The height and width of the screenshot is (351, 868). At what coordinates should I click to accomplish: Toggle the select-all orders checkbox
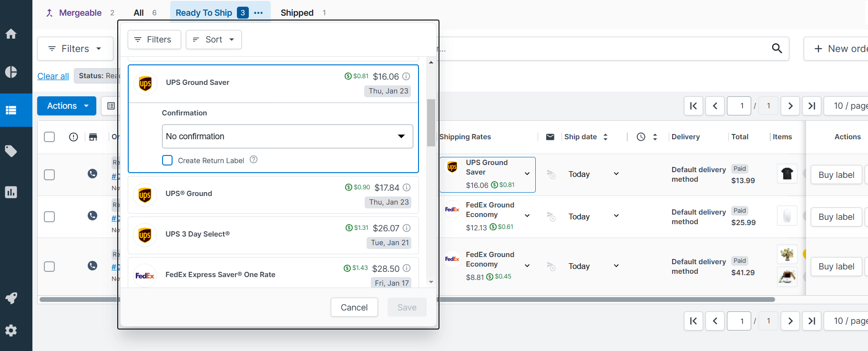[50, 137]
